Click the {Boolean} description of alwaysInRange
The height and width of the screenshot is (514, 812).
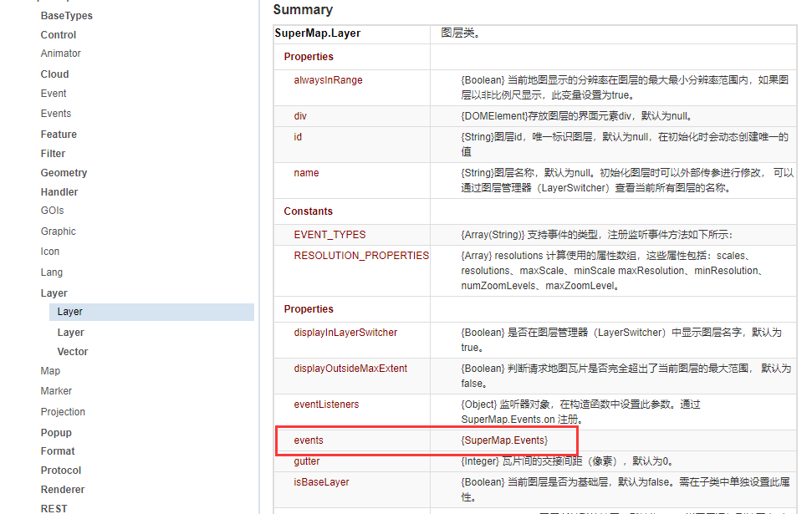[625, 88]
